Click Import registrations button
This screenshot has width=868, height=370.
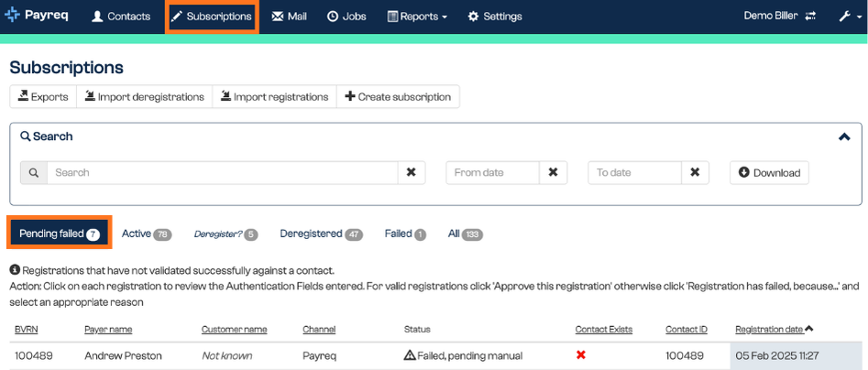coord(275,97)
